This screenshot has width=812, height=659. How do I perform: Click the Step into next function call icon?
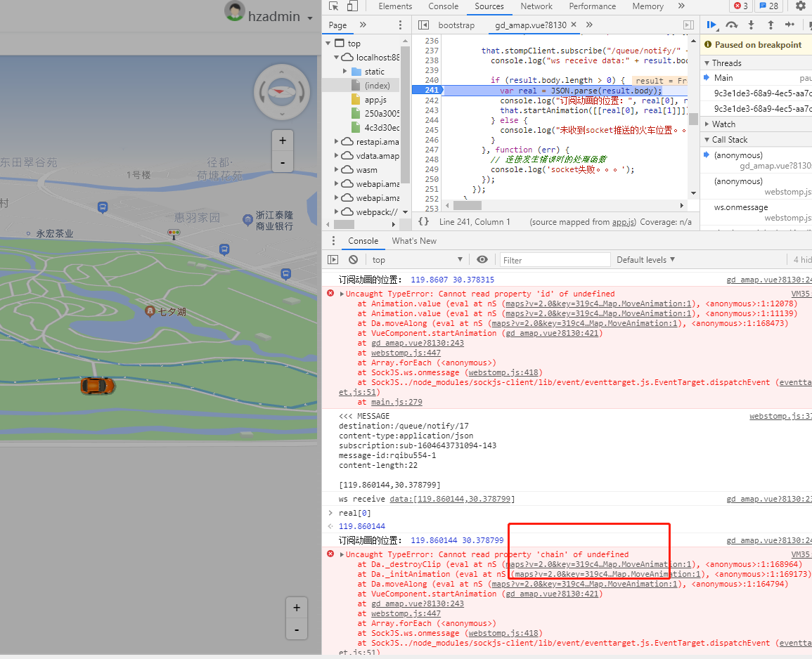tap(751, 25)
